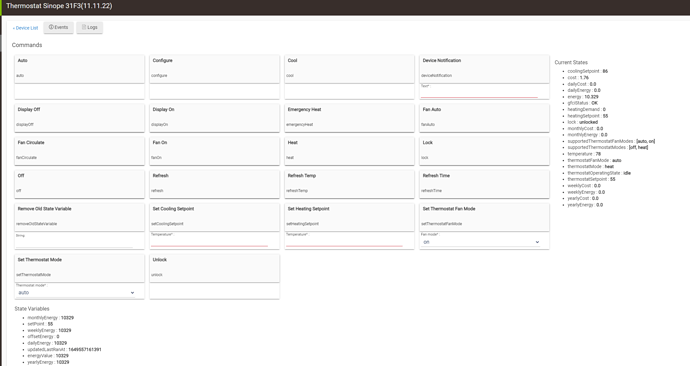Image resolution: width=690 pixels, height=366 pixels.
Task: Click the 'thermostatOperatingState : idle' state
Action: click(599, 173)
